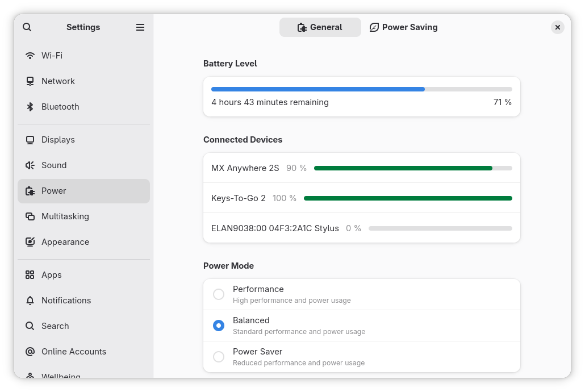Open Wi-Fi settings panel
The image size is (585, 392).
click(x=83, y=56)
